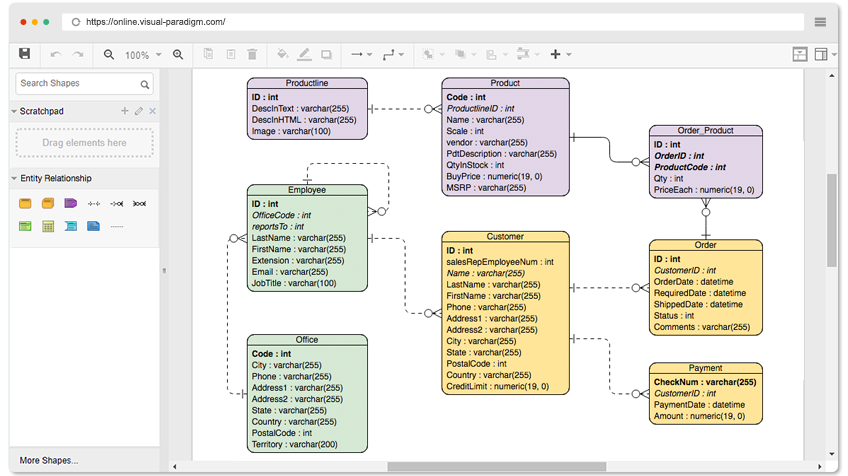This screenshot has height=476, width=848.
Task: Click the Fill color bucket icon
Action: pyautogui.click(x=282, y=54)
